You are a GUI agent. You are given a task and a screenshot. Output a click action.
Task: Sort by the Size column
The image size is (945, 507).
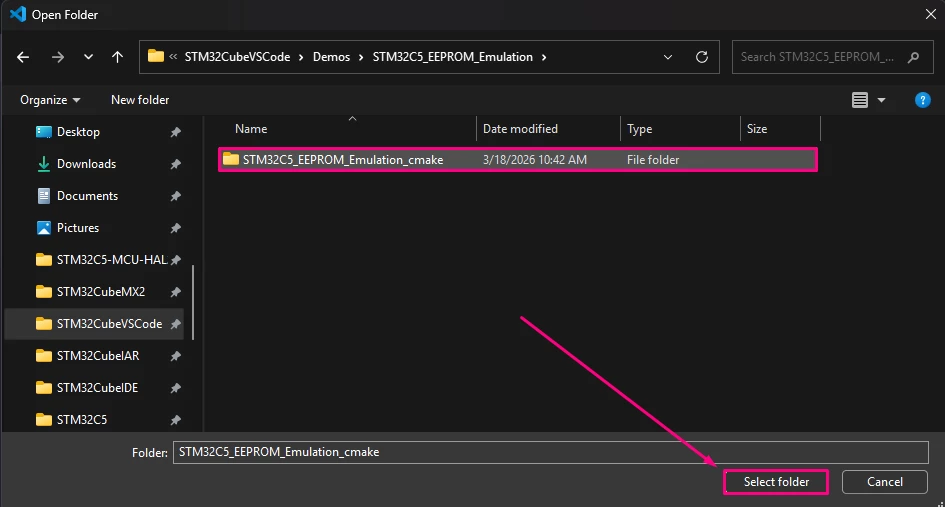[x=757, y=129]
